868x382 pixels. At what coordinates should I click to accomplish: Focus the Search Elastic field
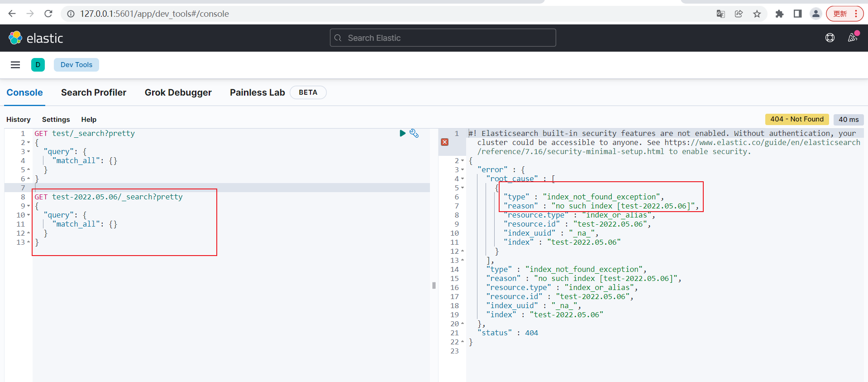(443, 38)
